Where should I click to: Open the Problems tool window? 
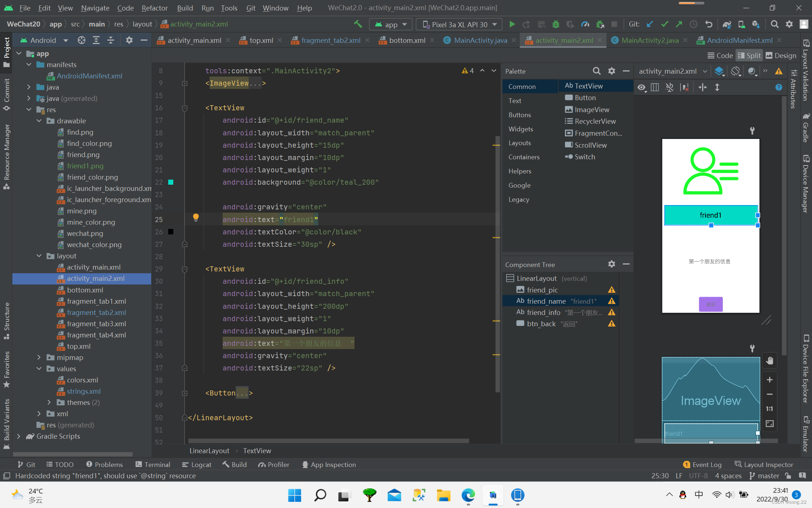(x=105, y=464)
